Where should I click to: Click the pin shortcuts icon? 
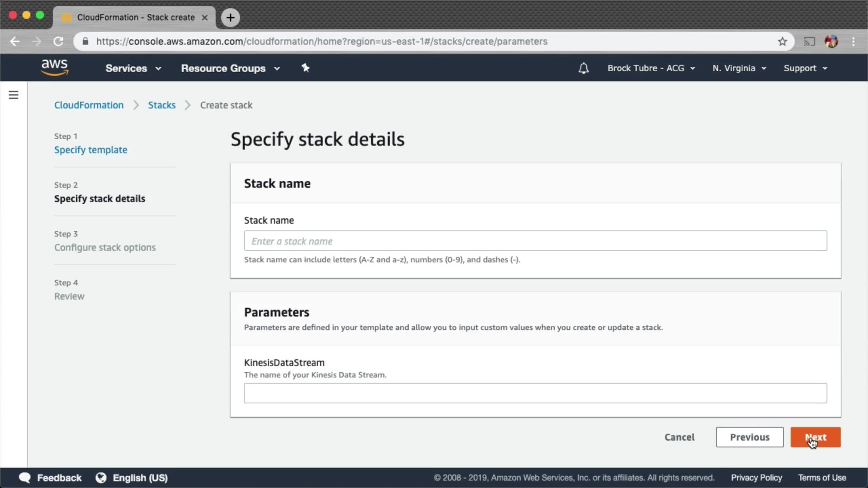(x=306, y=68)
